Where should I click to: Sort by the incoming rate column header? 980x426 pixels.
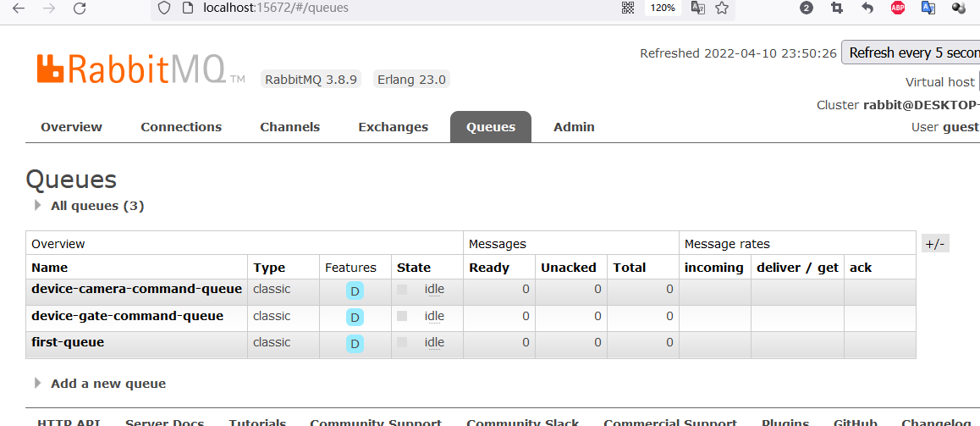click(x=714, y=268)
